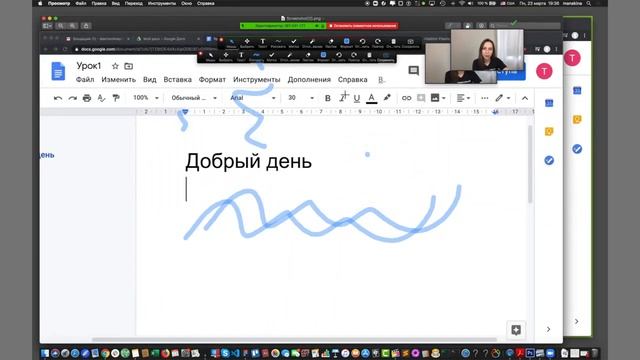This screenshot has height=360, width=640.
Task: Open the 100% zoom dropdown
Action: (x=146, y=98)
